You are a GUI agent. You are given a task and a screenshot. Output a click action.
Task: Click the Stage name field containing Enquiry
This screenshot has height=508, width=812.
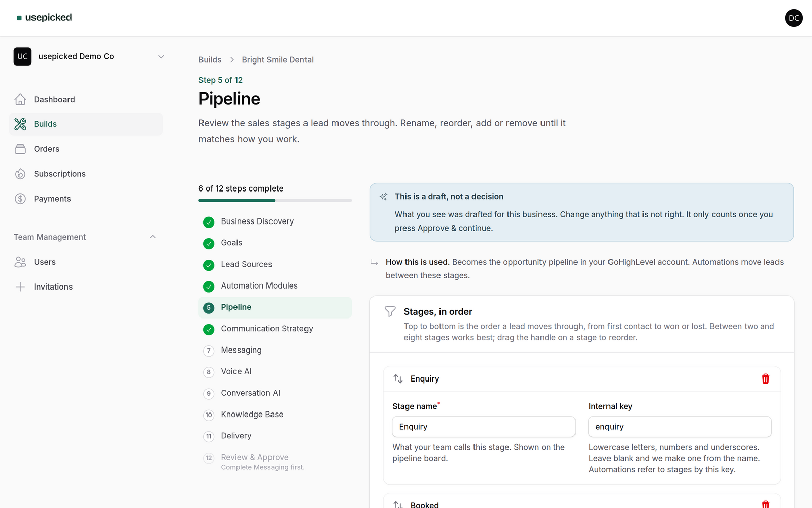[x=484, y=427]
